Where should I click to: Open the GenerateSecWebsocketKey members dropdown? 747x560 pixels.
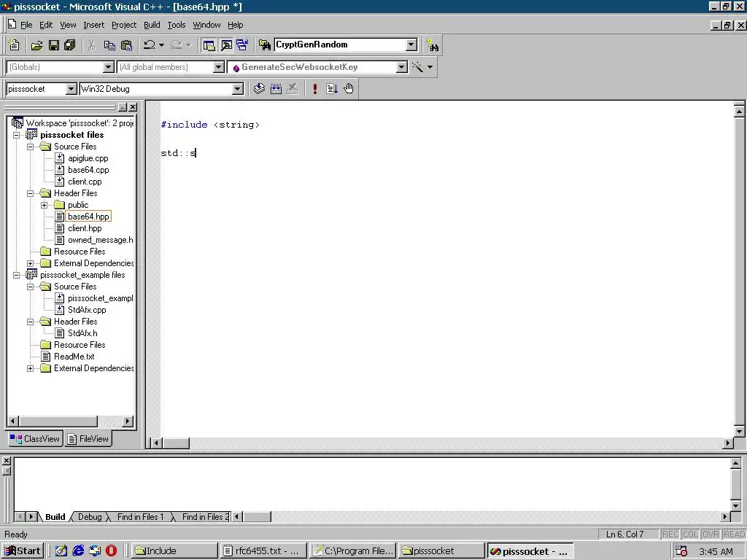[x=402, y=67]
